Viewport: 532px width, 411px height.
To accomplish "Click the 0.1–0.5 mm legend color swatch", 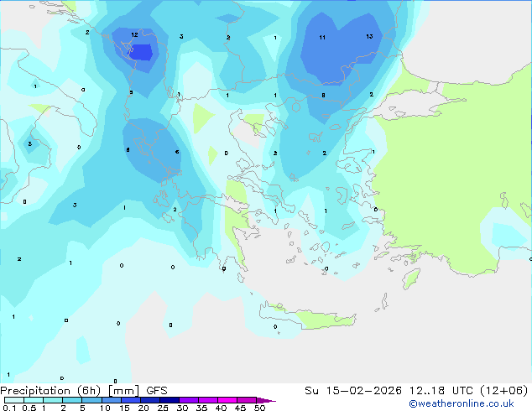I will click(14, 400).
